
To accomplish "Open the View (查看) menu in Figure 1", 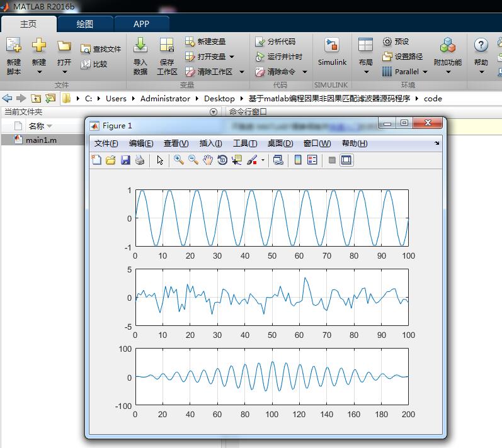I will (x=176, y=143).
